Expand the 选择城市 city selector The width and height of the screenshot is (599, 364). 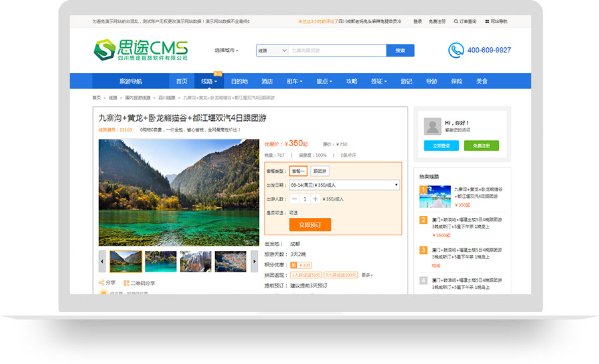coord(226,50)
